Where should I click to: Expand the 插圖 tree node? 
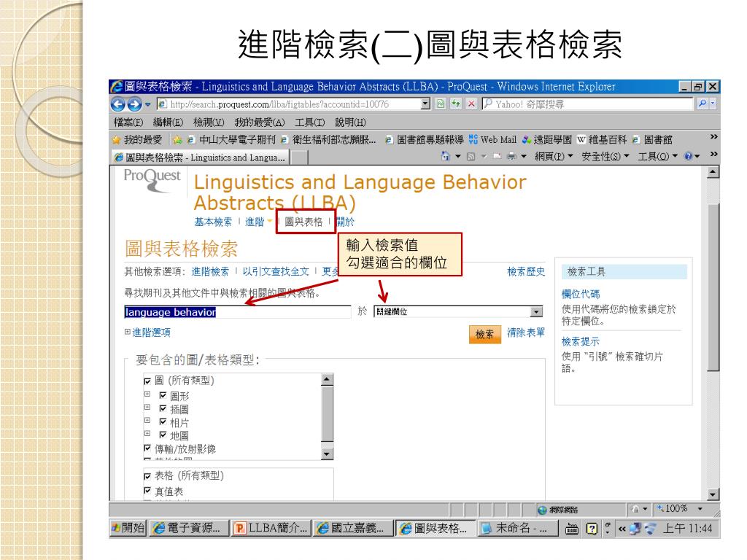147,408
